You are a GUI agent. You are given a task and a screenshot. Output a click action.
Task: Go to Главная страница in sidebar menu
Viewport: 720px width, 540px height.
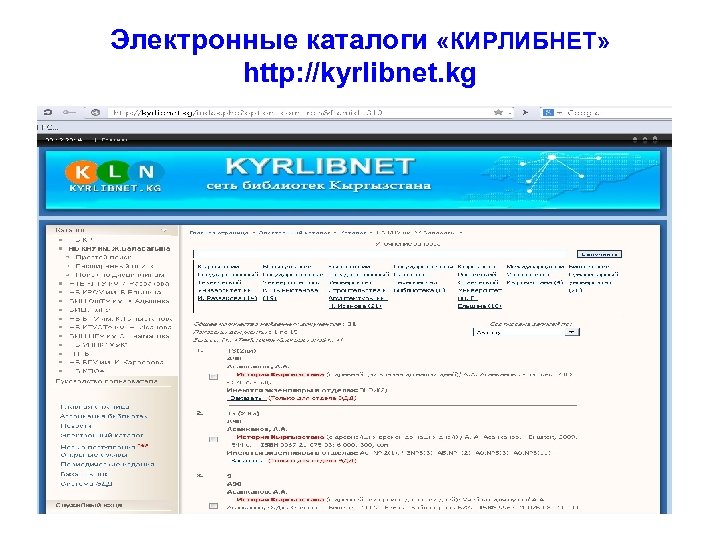coord(95,407)
